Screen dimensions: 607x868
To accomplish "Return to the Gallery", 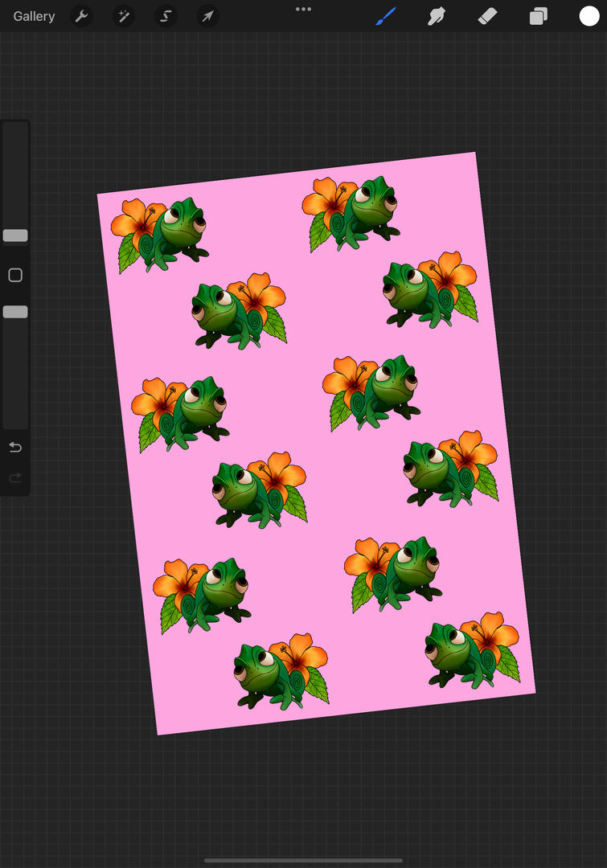I will point(34,17).
